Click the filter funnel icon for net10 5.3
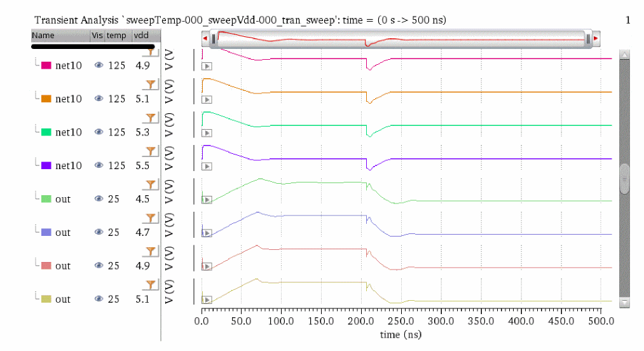 (151, 118)
